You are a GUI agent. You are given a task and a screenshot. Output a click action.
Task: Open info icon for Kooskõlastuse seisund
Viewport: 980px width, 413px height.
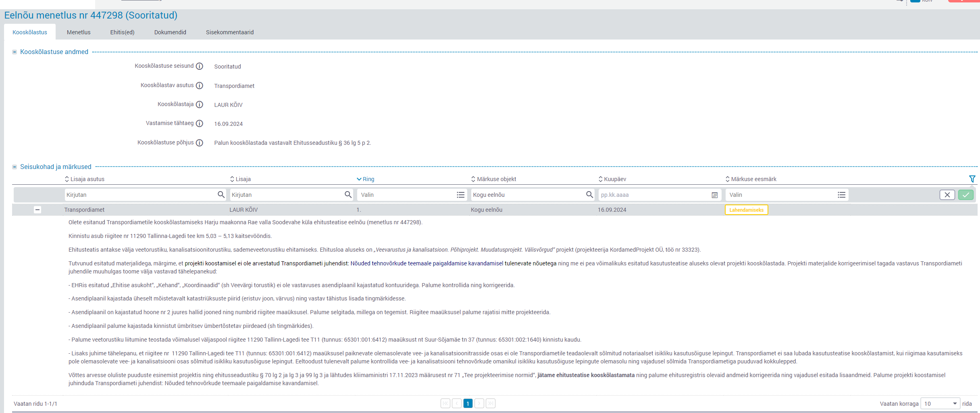click(200, 66)
